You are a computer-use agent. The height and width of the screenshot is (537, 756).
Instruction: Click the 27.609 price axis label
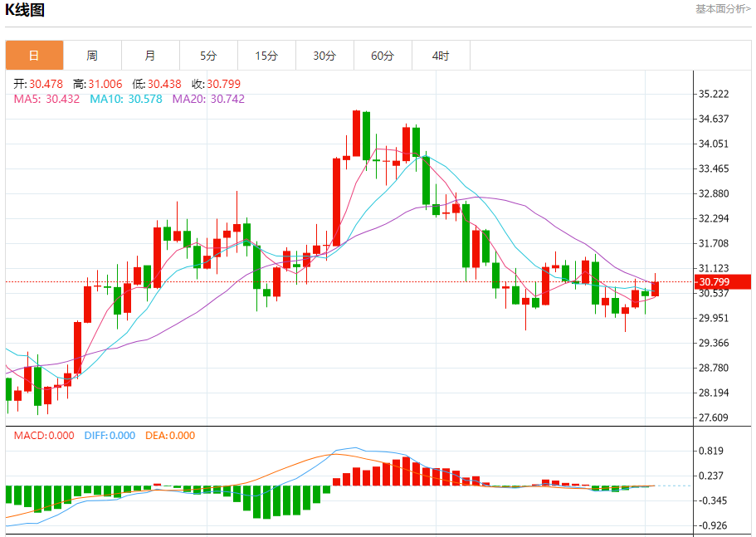[714, 418]
